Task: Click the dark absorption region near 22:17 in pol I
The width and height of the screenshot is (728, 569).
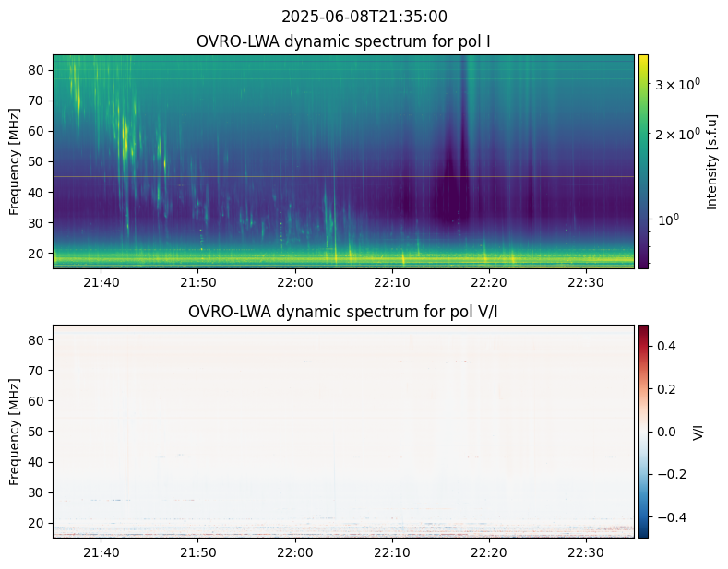Action: [x=450, y=184]
